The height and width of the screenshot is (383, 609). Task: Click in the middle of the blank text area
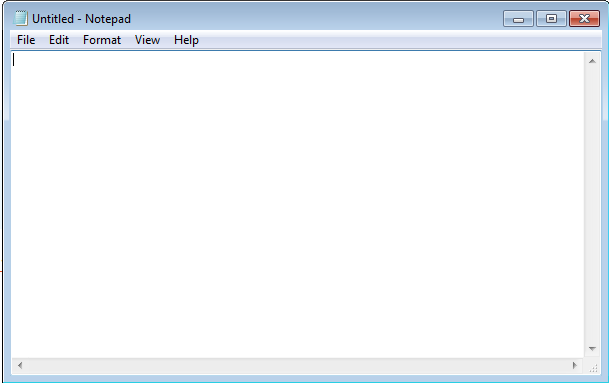[x=298, y=205]
